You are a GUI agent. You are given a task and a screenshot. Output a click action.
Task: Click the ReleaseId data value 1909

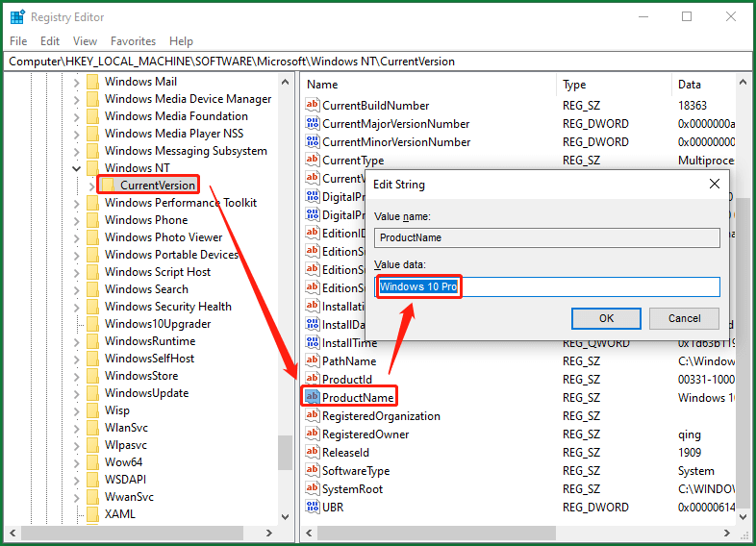(x=690, y=453)
